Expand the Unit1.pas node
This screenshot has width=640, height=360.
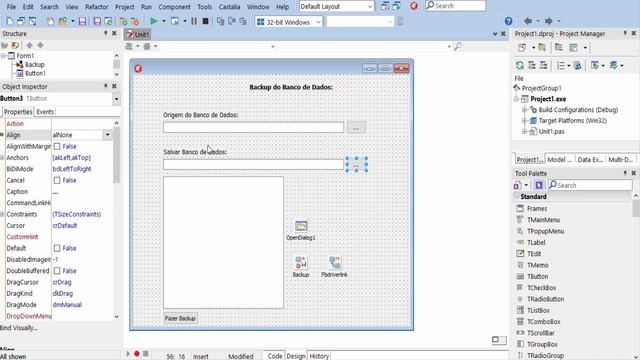click(524, 131)
